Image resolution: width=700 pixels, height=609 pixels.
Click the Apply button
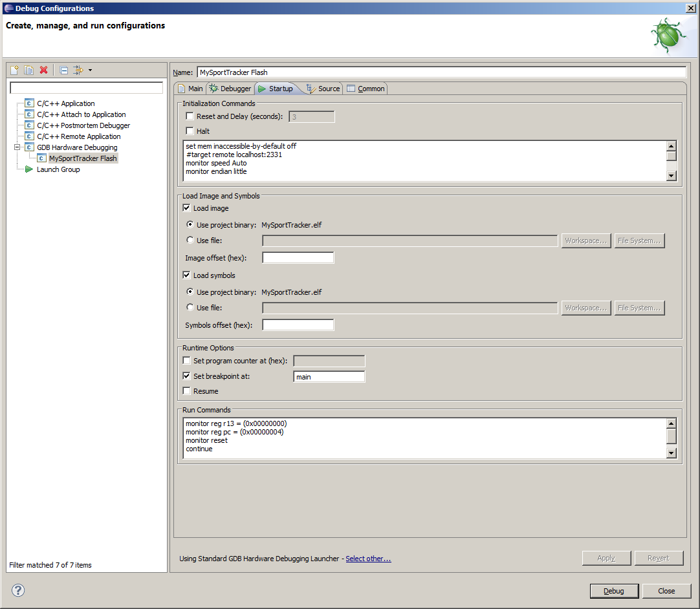tap(606, 558)
